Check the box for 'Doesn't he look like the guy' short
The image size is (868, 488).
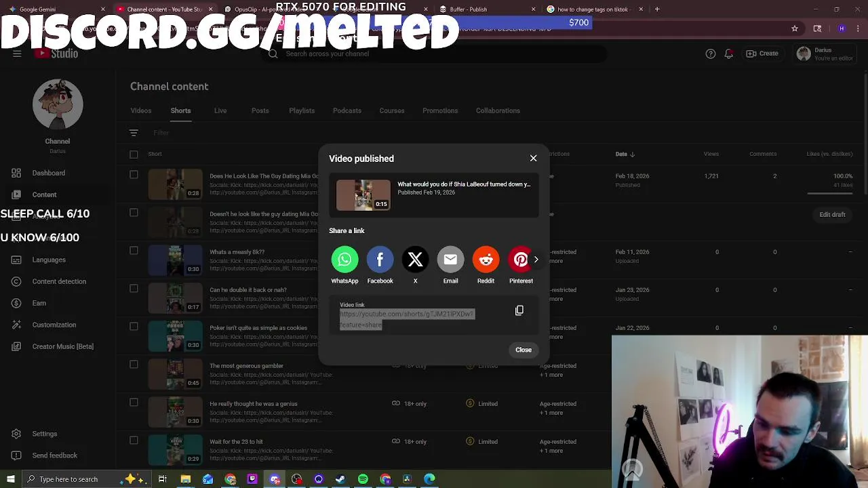[134, 213]
